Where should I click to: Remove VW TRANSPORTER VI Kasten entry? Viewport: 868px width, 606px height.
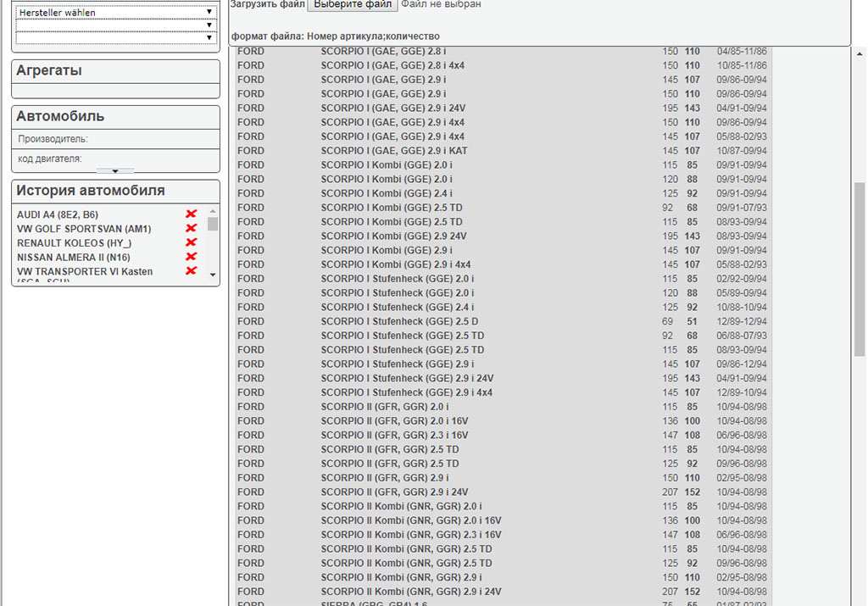191,270
